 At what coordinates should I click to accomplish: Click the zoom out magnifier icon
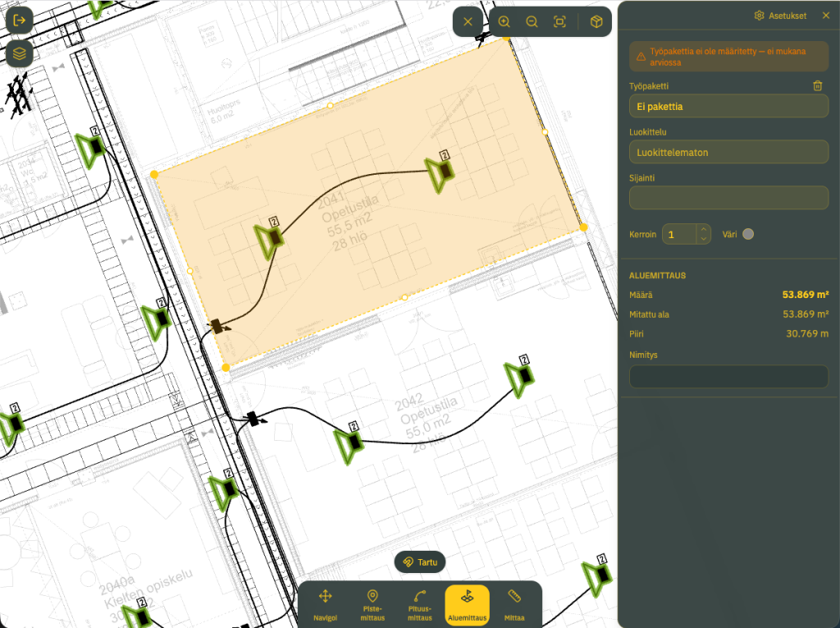[x=532, y=21]
